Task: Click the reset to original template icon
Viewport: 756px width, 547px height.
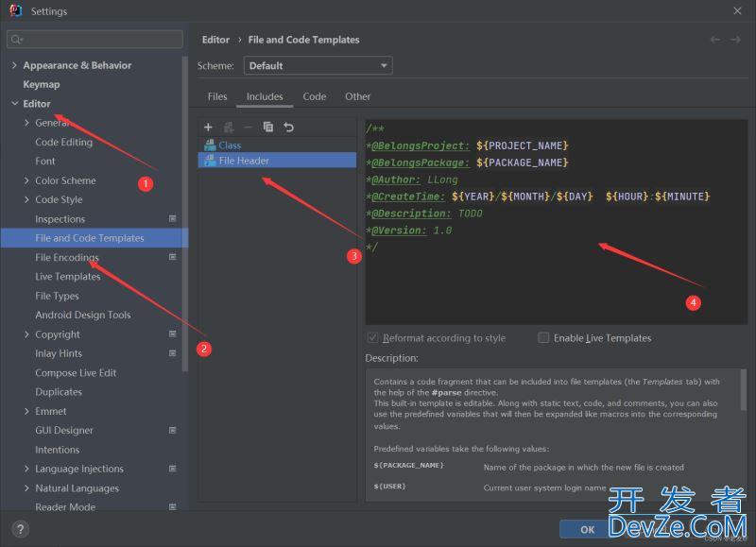Action: point(288,128)
